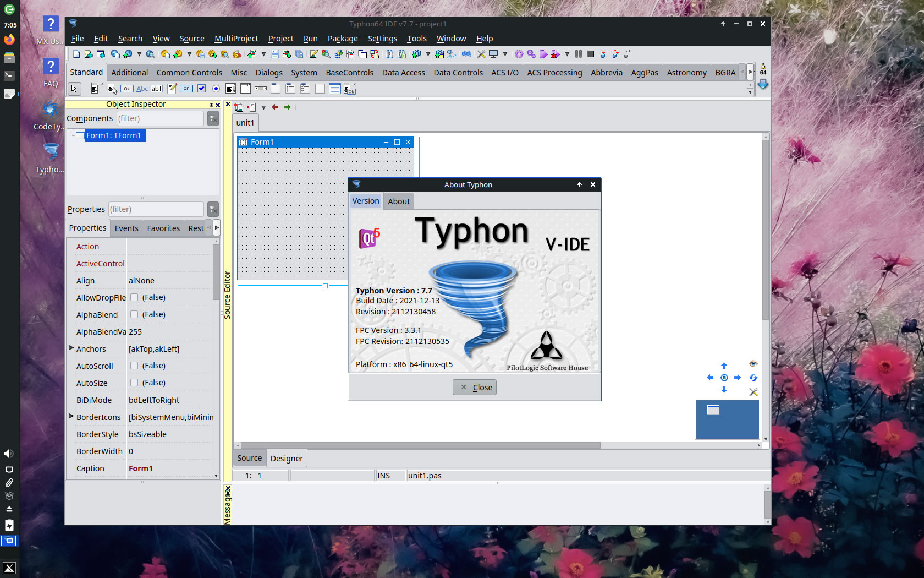Screen dimensions: 924x578
Task: Open dropdown arrow after Step Out-adjacent Run icons
Action: pos(567,54)
